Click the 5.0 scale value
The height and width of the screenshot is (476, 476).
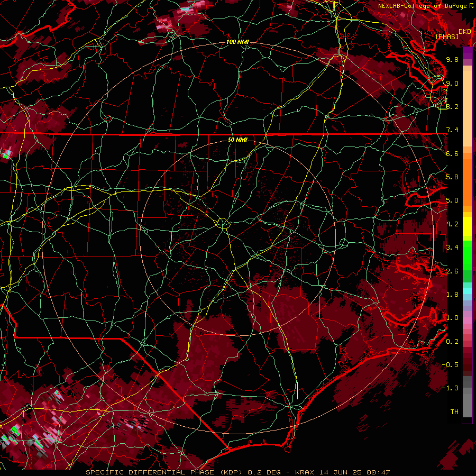click(x=452, y=200)
